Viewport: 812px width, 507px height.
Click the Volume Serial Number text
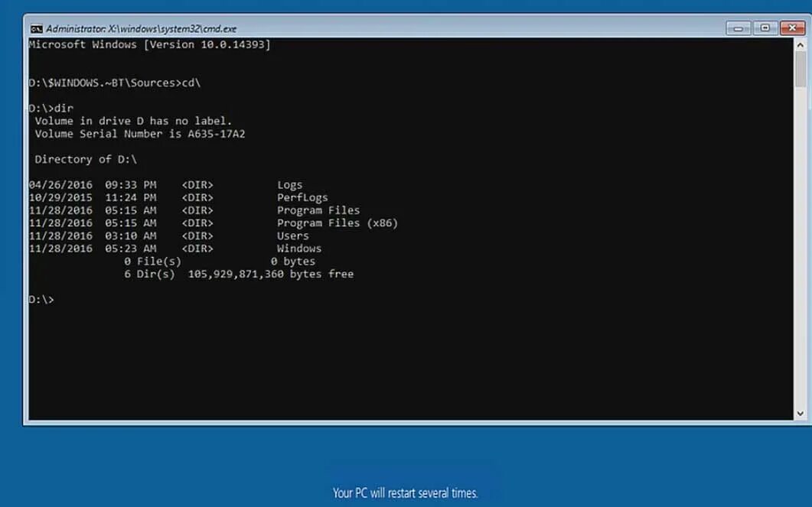(139, 133)
